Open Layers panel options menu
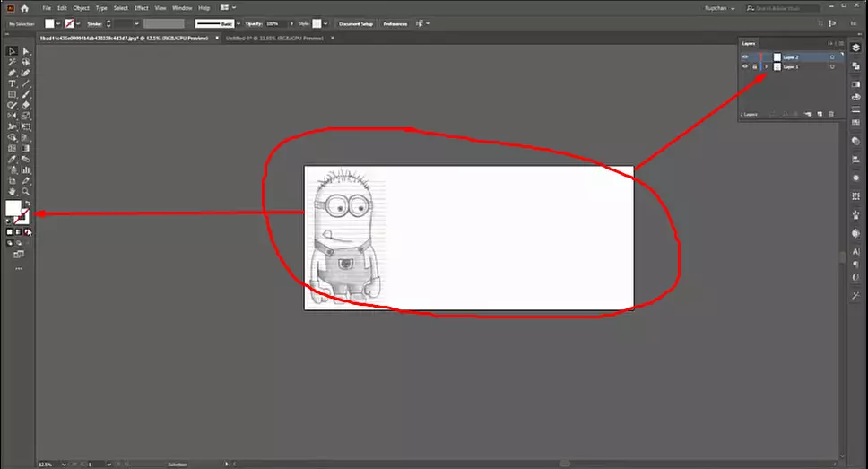The width and height of the screenshot is (868, 469). pos(841,43)
